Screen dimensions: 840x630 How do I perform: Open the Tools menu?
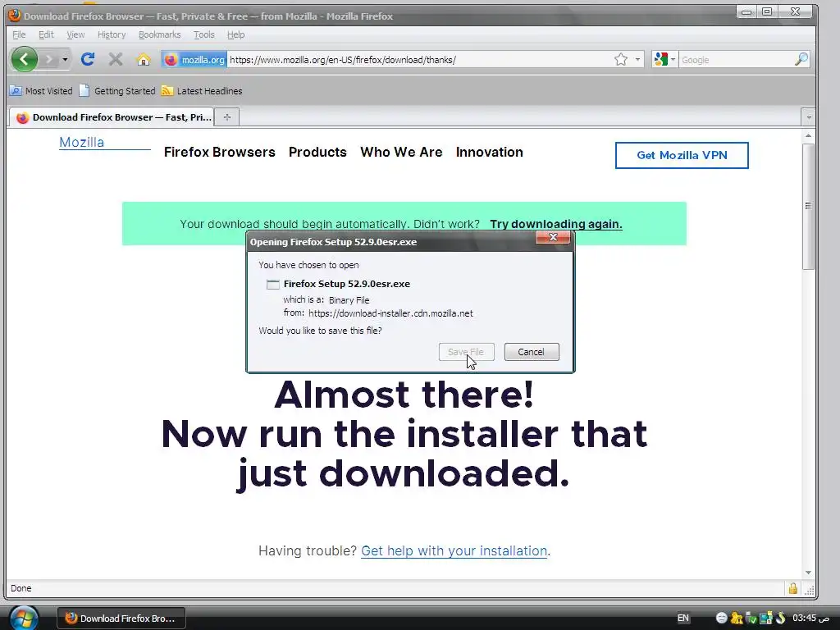(203, 34)
